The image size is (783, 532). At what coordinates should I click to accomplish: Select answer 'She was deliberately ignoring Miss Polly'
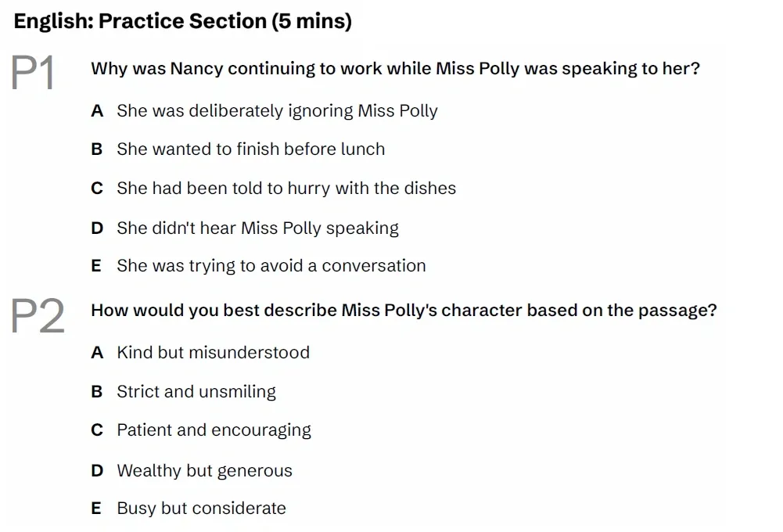(x=277, y=111)
